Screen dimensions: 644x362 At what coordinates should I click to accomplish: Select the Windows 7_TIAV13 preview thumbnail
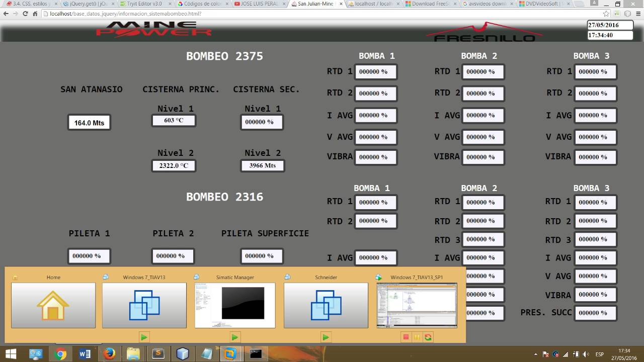coord(144,305)
